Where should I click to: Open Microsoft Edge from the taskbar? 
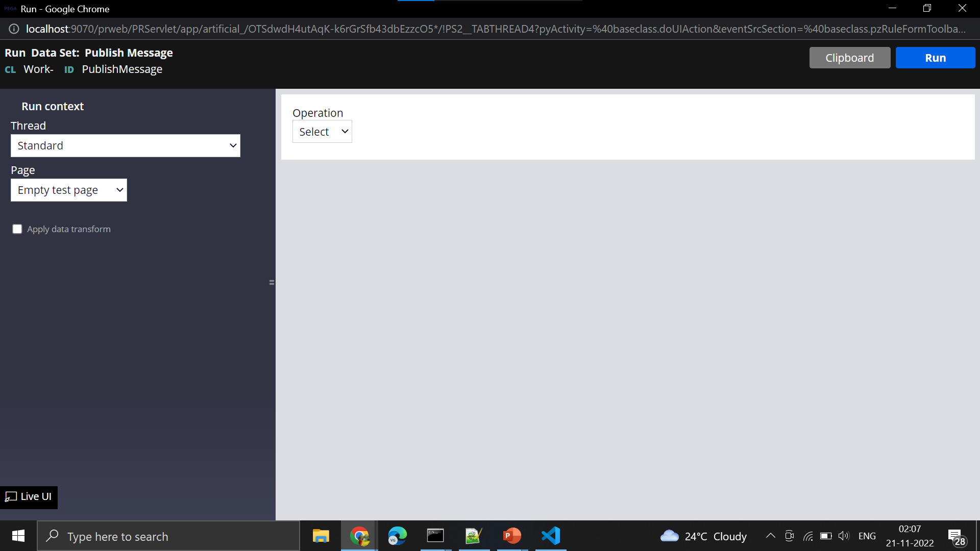point(397,536)
